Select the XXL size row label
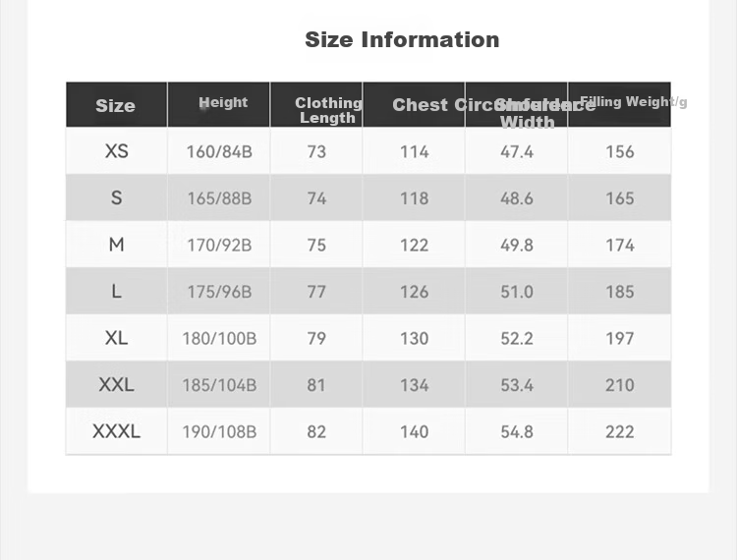The width and height of the screenshot is (737, 560). tap(117, 385)
